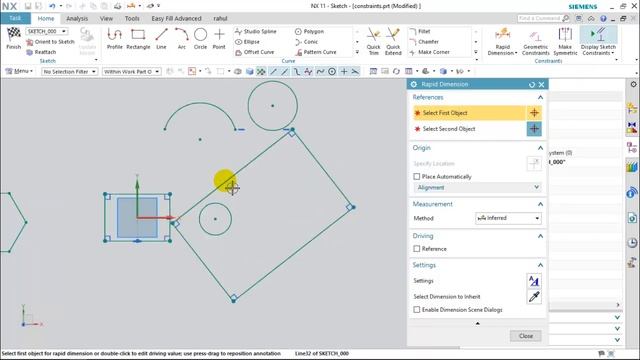The height and width of the screenshot is (360, 640).
Task: Click the Close button in dialog
Action: pos(526,336)
